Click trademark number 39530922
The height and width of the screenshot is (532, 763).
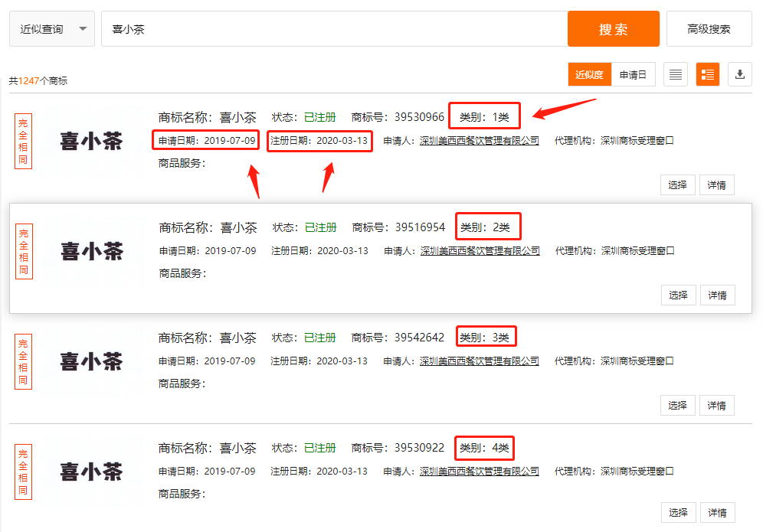pyautogui.click(x=419, y=448)
